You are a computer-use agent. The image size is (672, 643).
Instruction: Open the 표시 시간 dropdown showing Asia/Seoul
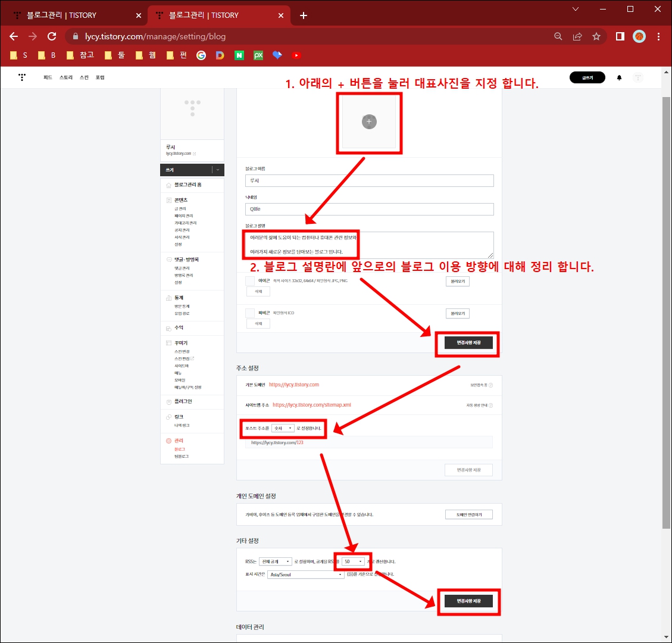pyautogui.click(x=305, y=574)
